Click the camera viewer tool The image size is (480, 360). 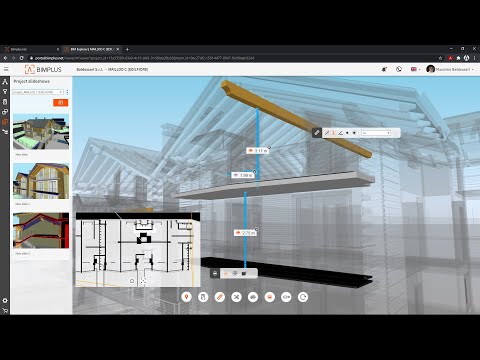point(286,297)
